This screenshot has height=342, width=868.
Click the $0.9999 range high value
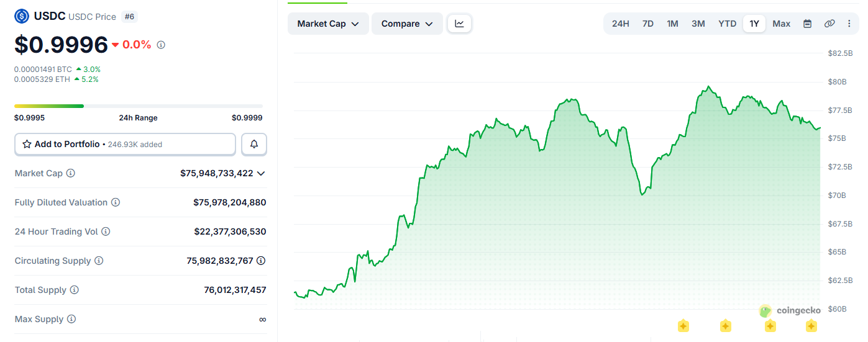pyautogui.click(x=247, y=118)
